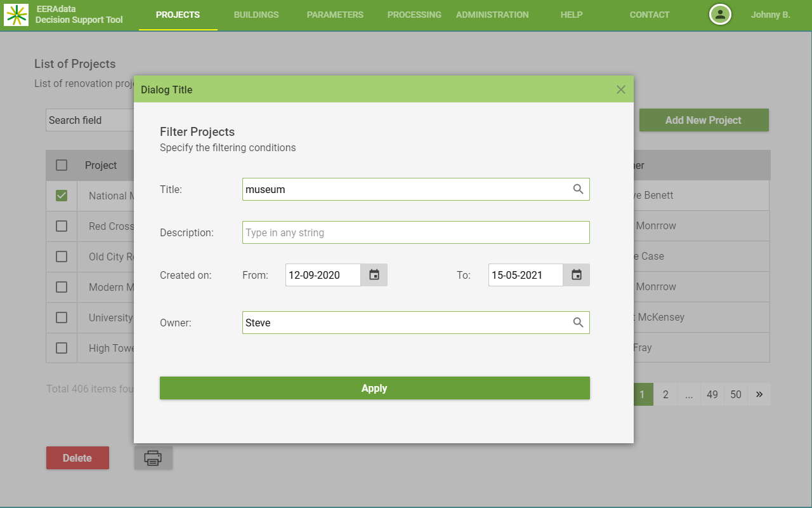Click the red Delete button
812x508 pixels.
click(x=77, y=458)
